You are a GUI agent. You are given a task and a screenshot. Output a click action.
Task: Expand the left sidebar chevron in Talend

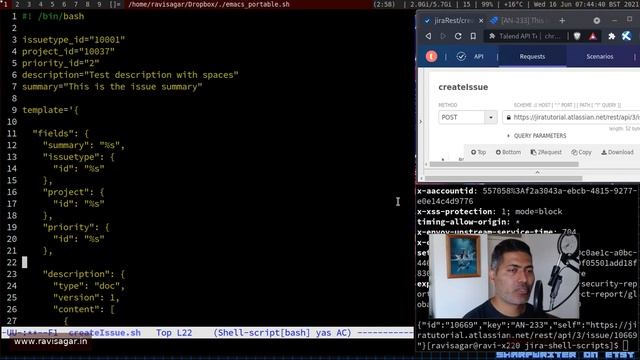coord(421,122)
